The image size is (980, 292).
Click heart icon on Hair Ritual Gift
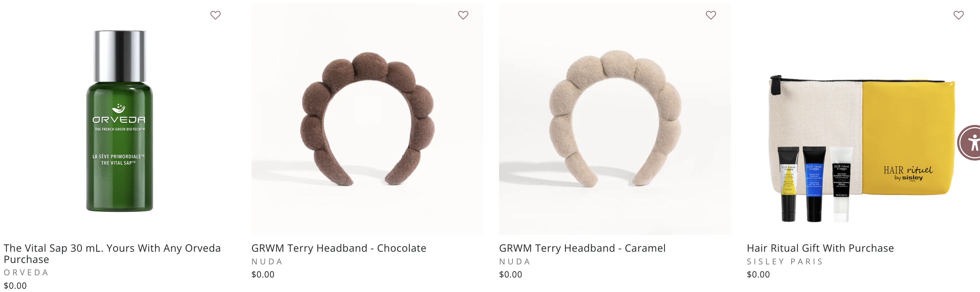pyautogui.click(x=958, y=15)
